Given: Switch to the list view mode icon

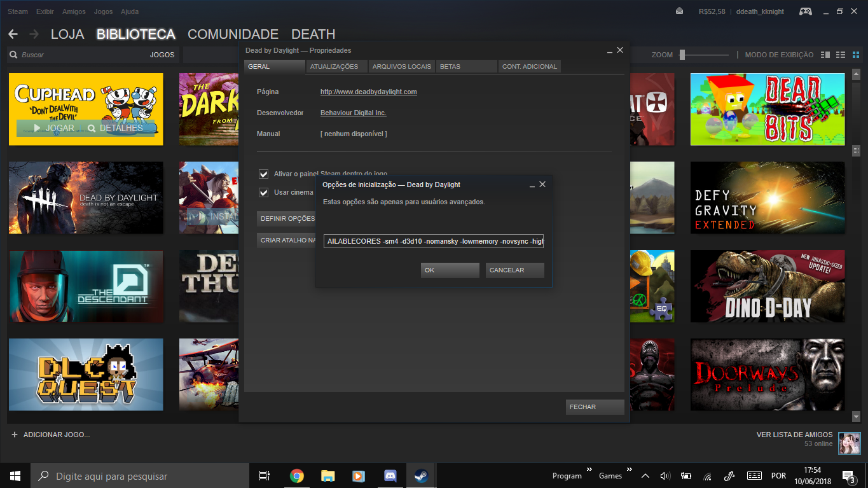Looking at the screenshot, I should coord(840,55).
